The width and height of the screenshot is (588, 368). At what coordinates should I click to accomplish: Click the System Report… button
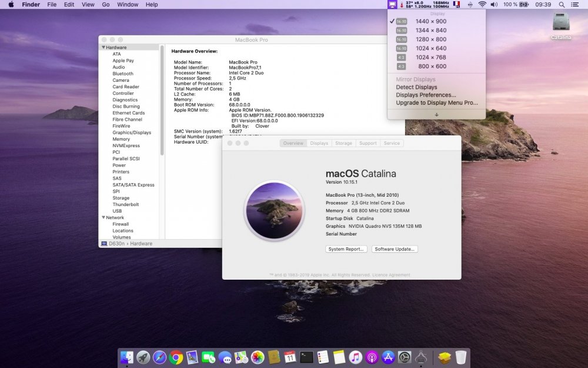tap(346, 249)
